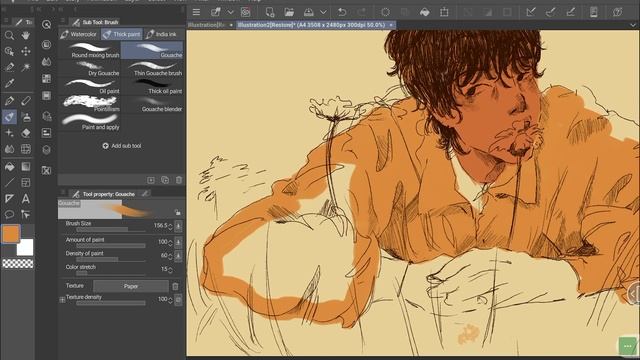640x360 pixels.
Task: Click the Fill bucket command bar icon
Action: (x=424, y=12)
